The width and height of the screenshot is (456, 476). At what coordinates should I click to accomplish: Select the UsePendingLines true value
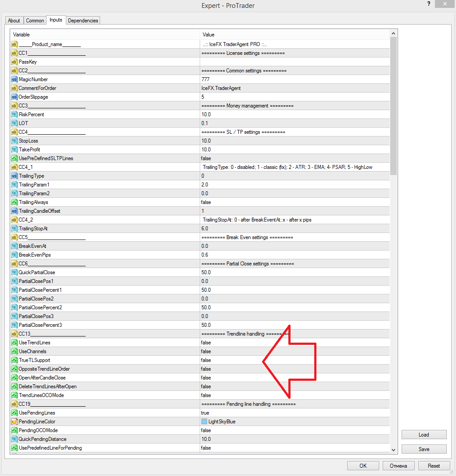tap(205, 413)
